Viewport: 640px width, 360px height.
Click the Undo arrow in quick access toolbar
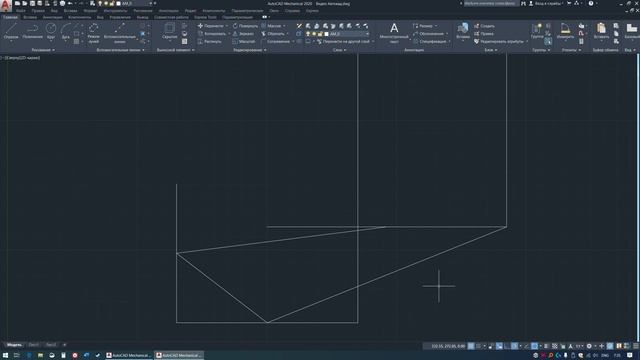point(70,3)
